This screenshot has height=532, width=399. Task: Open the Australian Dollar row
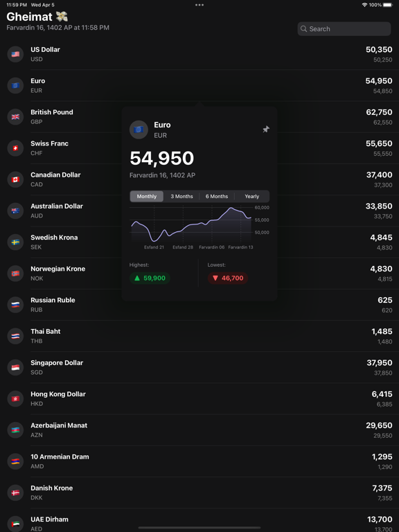(x=199, y=211)
